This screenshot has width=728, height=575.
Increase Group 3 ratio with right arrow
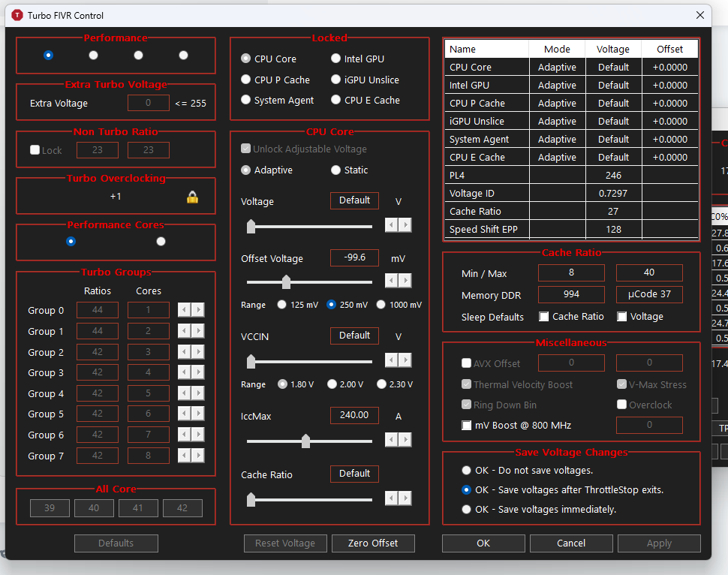point(198,372)
